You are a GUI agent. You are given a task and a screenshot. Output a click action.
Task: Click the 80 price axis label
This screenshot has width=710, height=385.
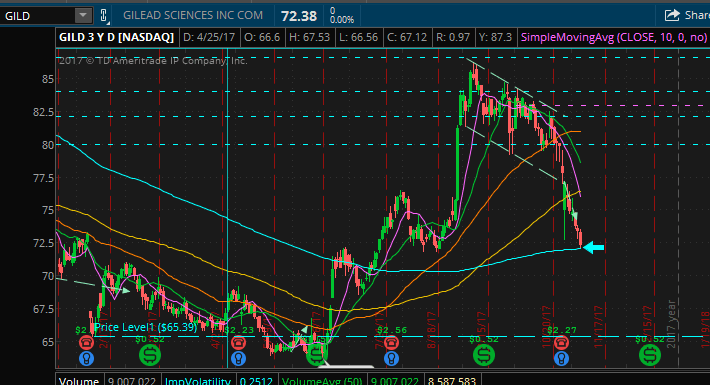click(48, 145)
